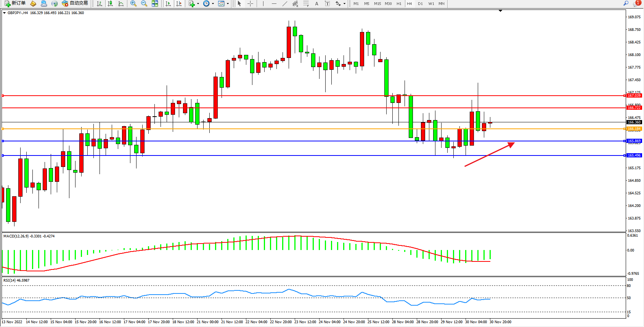Switch chart to candlestick mode
The image size is (644, 327).
pos(110,3)
